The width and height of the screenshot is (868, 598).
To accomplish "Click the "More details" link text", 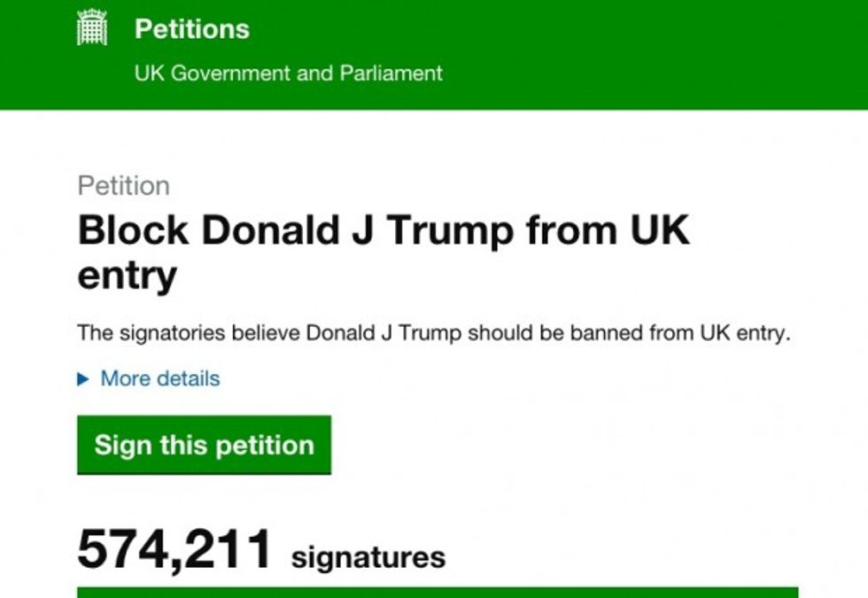I will click(159, 379).
